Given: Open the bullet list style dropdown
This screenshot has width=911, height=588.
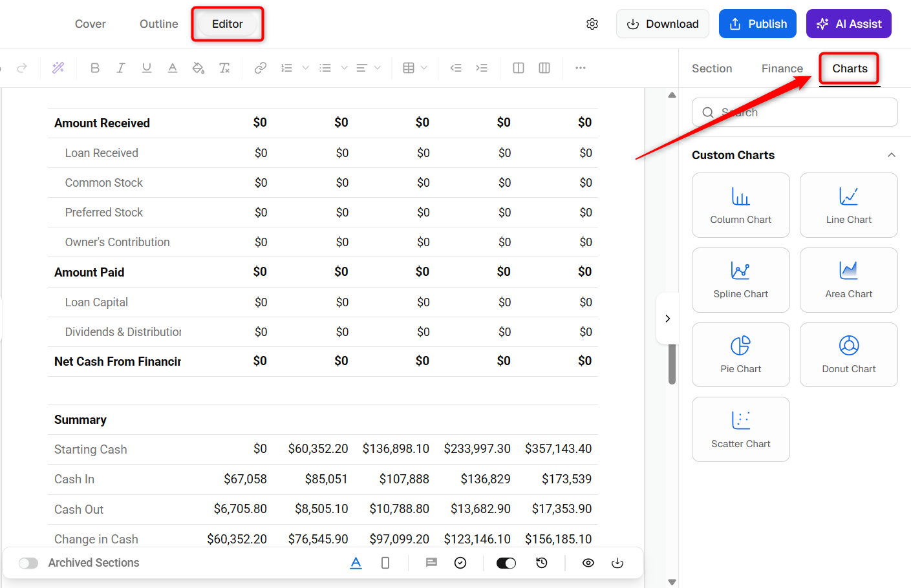Looking at the screenshot, I should pyautogui.click(x=345, y=68).
